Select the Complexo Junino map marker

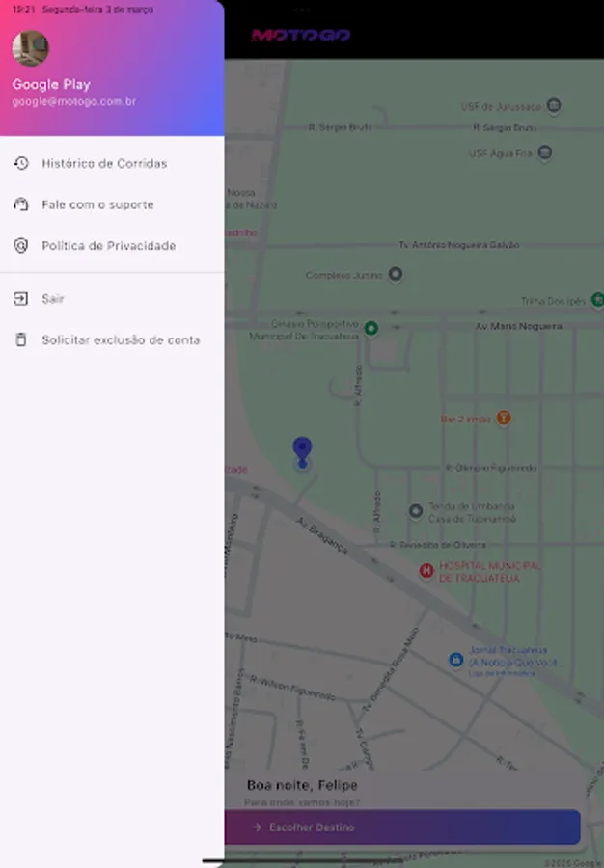tap(396, 274)
